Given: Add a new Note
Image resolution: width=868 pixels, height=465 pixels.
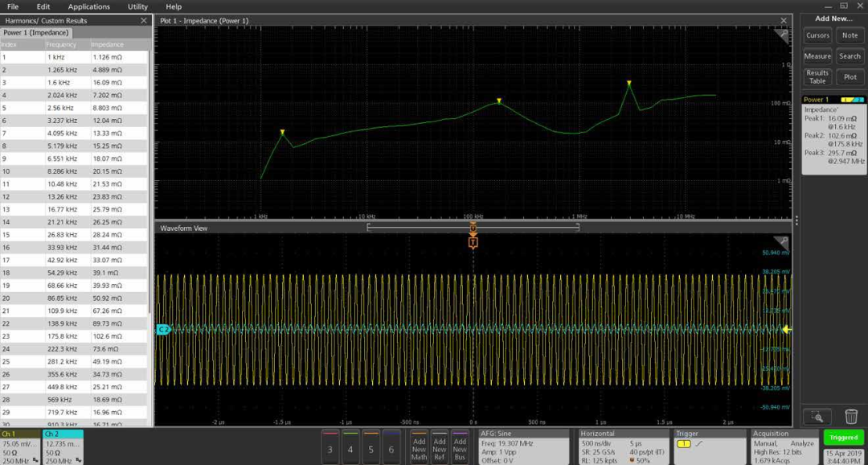Looking at the screenshot, I should (x=850, y=35).
